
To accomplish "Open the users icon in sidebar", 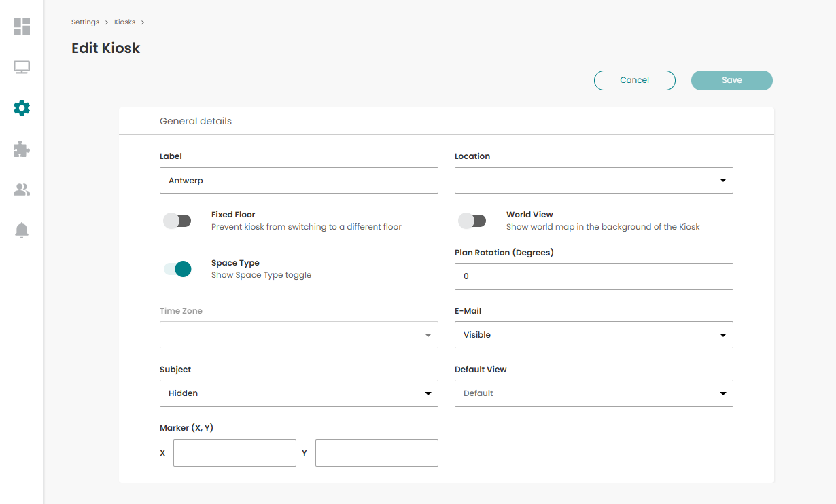I will 22,190.
